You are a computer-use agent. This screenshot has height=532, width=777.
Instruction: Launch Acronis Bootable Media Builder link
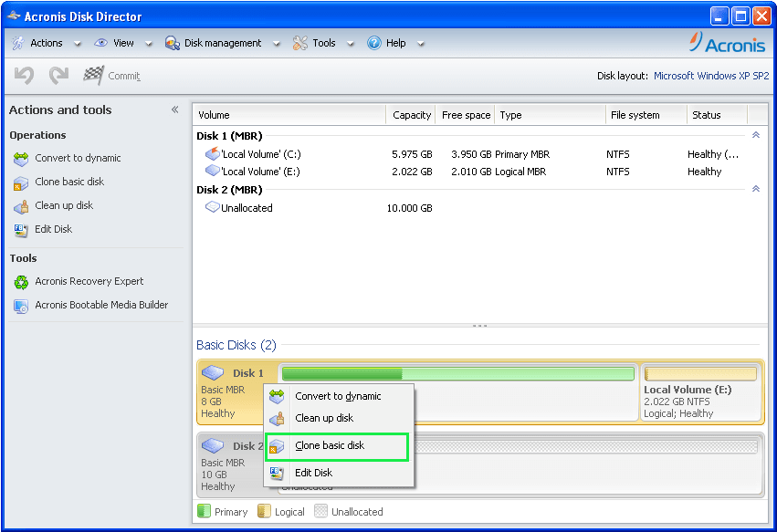tap(101, 305)
